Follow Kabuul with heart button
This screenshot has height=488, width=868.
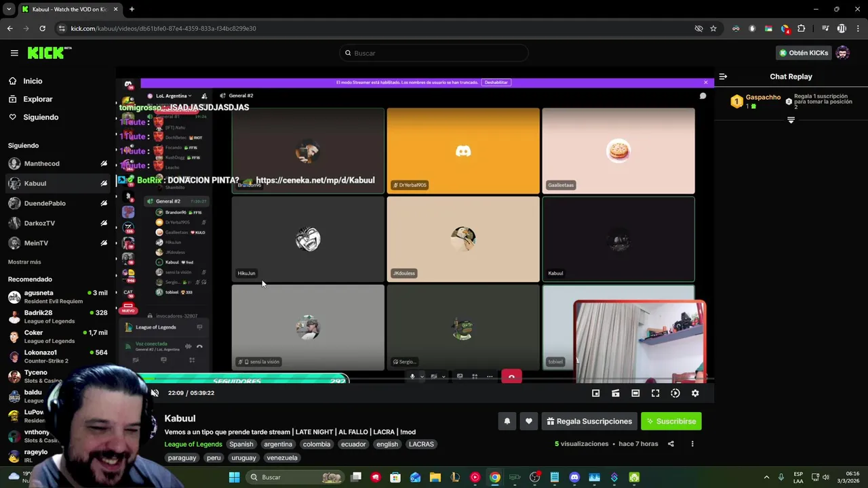pyautogui.click(x=529, y=421)
